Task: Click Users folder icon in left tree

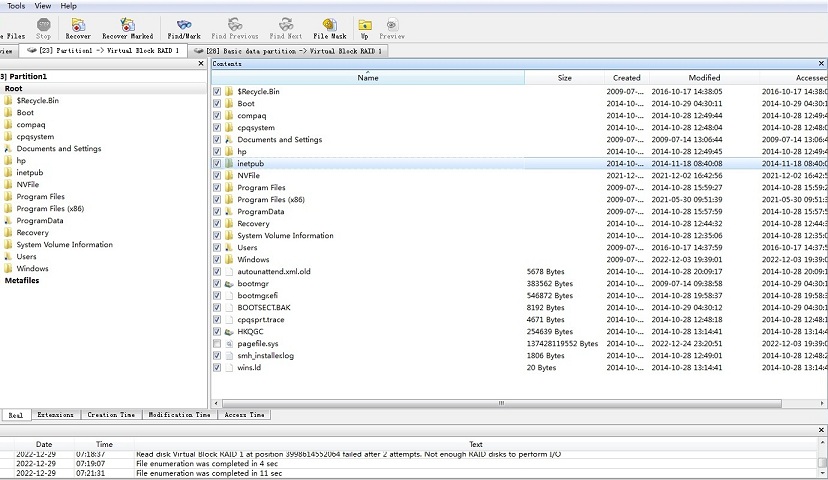Action: [8, 257]
